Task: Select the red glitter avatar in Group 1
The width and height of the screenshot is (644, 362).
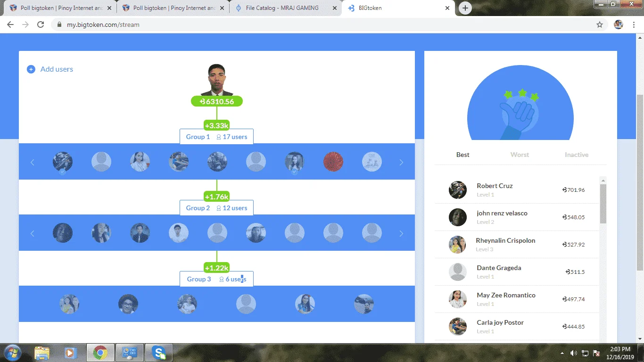Action: click(x=333, y=162)
